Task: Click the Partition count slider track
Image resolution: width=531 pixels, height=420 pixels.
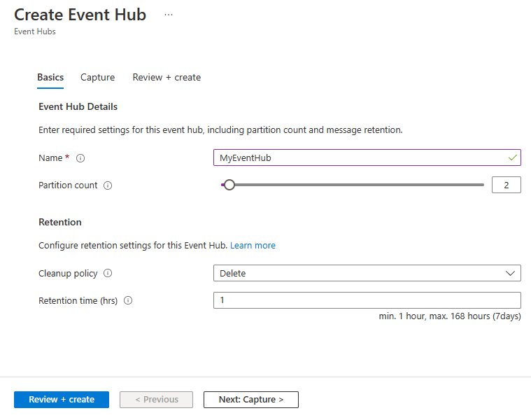Action: click(x=364, y=185)
